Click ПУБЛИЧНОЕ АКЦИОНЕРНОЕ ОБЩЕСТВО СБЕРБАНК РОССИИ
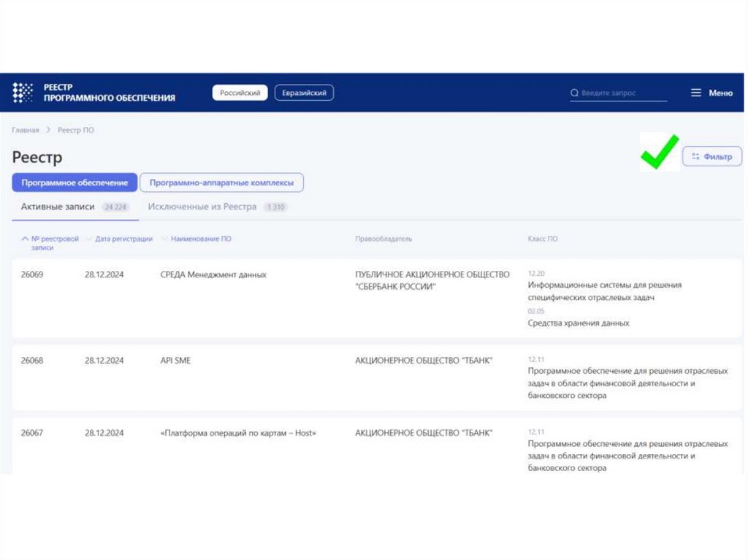The image size is (748, 560). coord(432,280)
